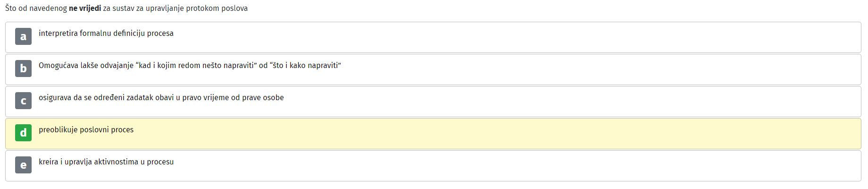
Task: Click quoted phrase 'kad i kojim redom nešto napraviti'
Action: point(196,66)
